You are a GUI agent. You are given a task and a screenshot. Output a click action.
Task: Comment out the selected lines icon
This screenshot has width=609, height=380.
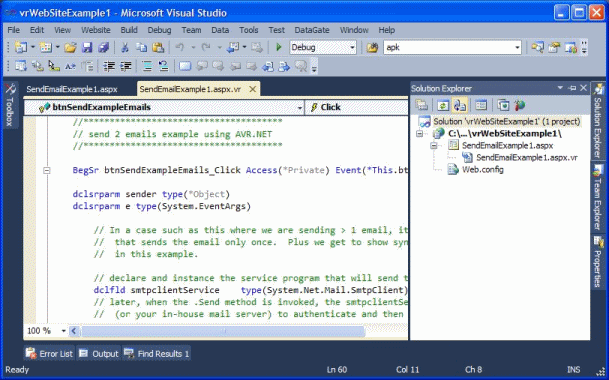147,66
